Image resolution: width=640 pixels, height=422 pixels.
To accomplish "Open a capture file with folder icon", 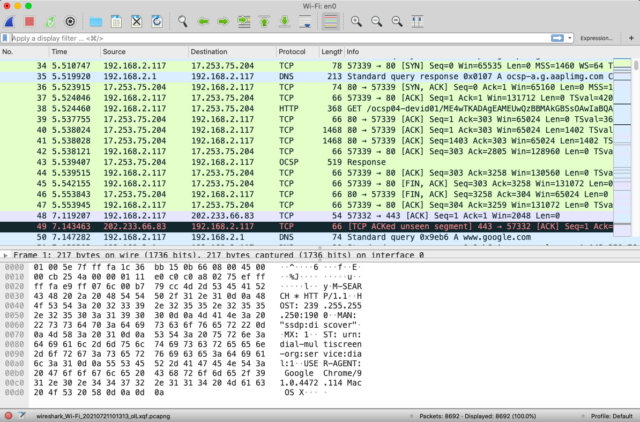I will pos(96,21).
